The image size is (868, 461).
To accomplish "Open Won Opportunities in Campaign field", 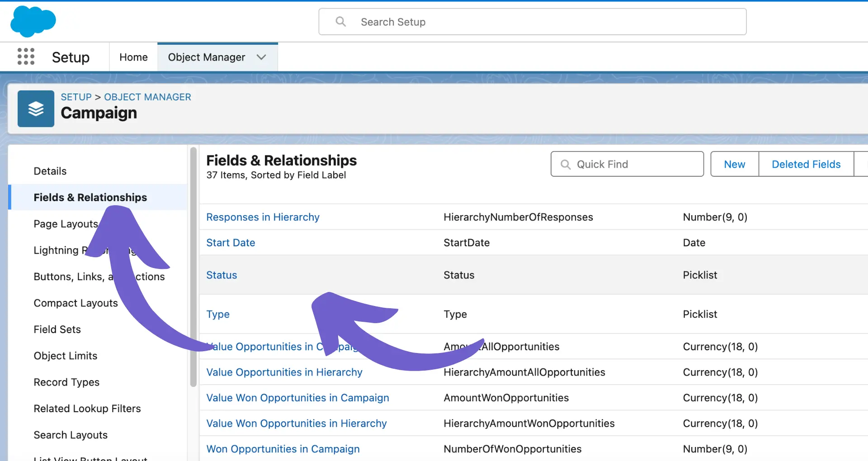I will [x=283, y=449].
